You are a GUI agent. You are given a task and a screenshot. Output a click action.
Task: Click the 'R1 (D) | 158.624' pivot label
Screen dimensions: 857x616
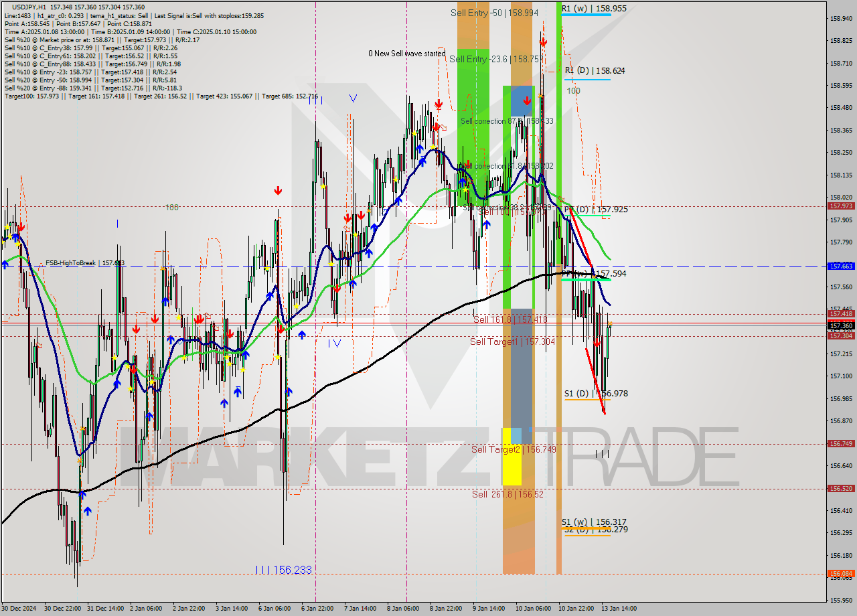[595, 70]
